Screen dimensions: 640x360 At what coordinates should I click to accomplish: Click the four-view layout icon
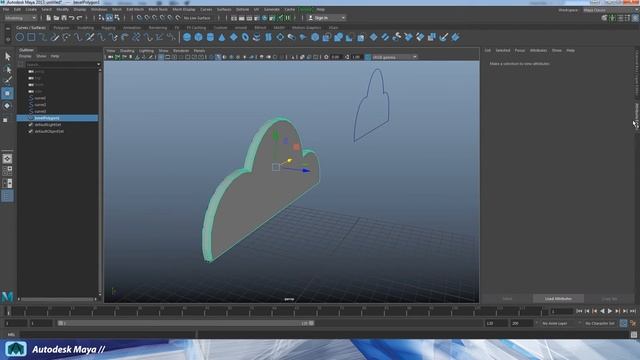point(7,171)
